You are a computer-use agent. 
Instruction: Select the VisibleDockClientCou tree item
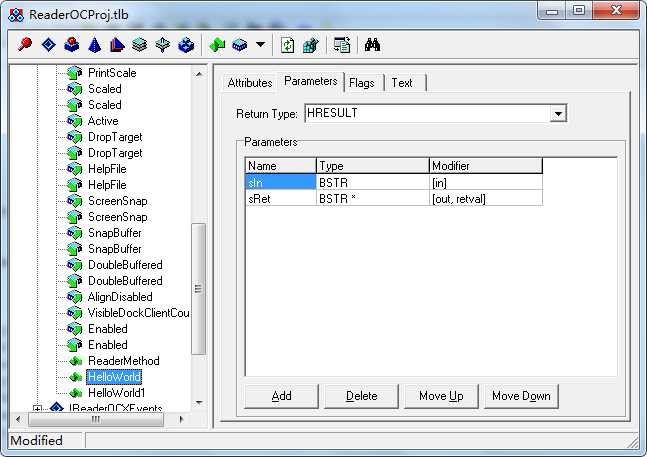[x=139, y=313]
